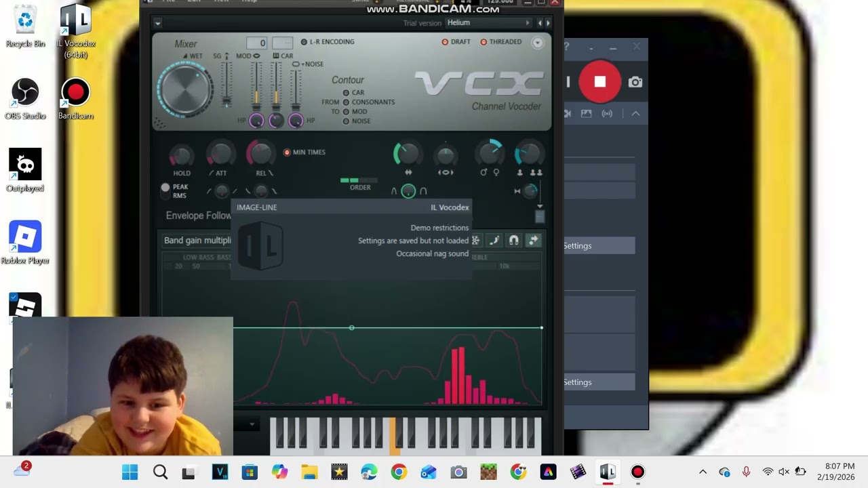This screenshot has width=868, height=488.
Task: Open the Helium preset selector
Action: [490, 23]
